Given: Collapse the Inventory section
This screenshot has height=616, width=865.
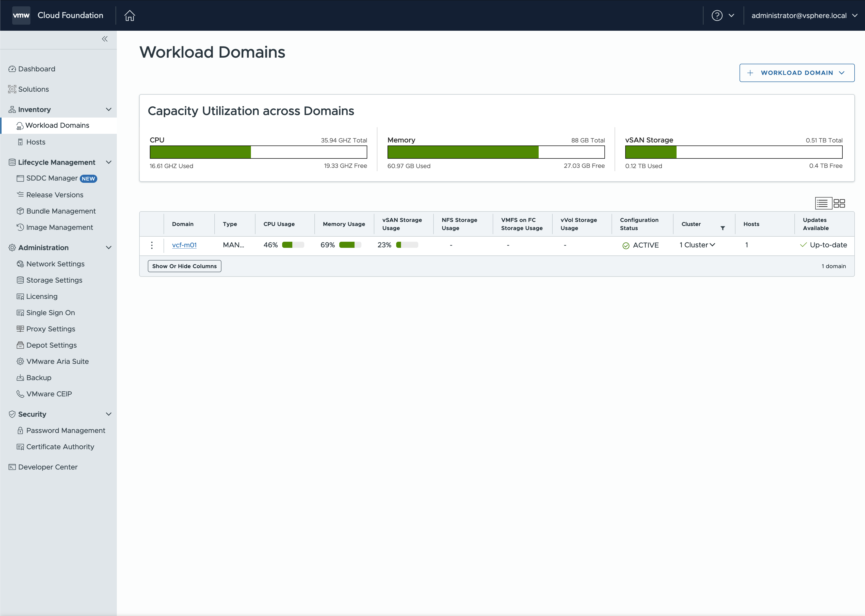Looking at the screenshot, I should tap(108, 110).
